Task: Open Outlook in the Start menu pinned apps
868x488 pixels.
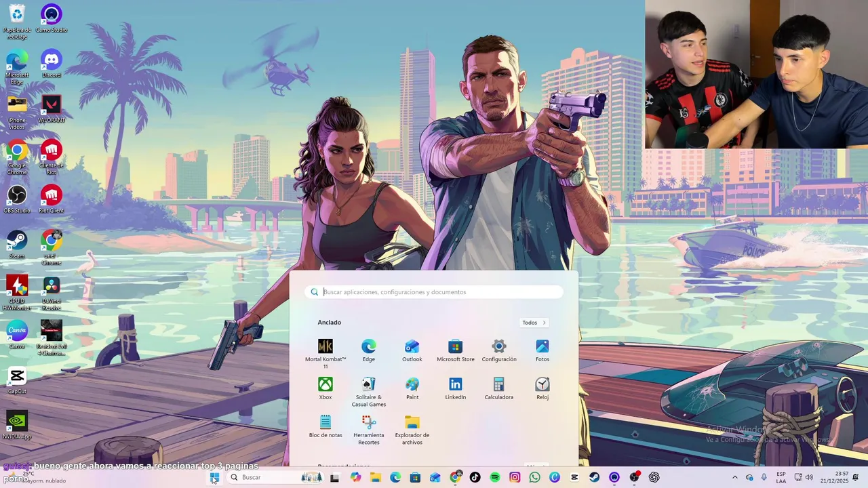Action: click(x=412, y=351)
